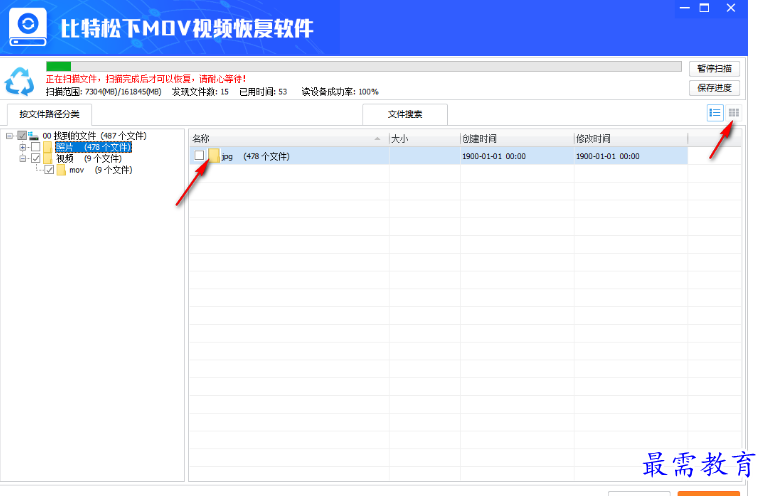This screenshot has height=496, width=764.
Task: Select 照片 (478 个文件) tree item
Action: tap(93, 147)
